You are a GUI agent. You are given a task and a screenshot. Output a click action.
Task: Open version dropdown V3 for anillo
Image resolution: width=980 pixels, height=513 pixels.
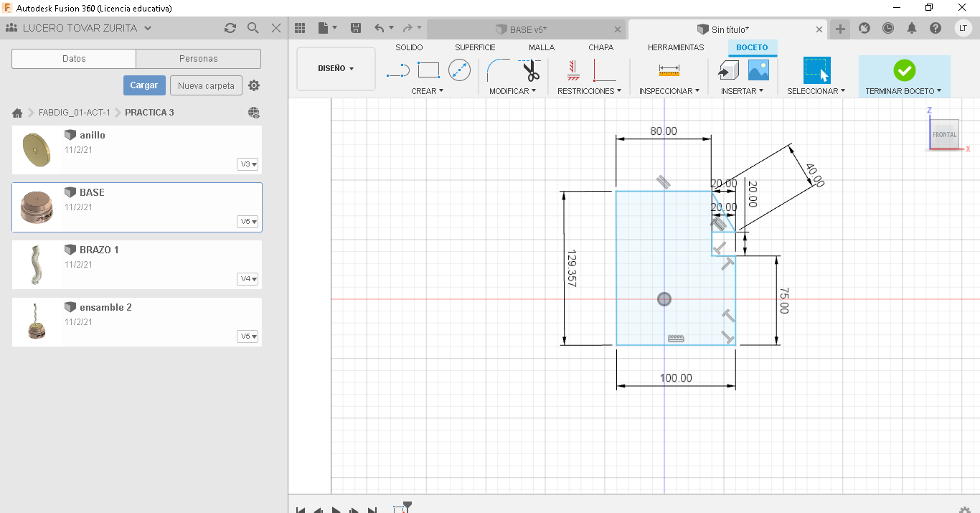click(248, 164)
